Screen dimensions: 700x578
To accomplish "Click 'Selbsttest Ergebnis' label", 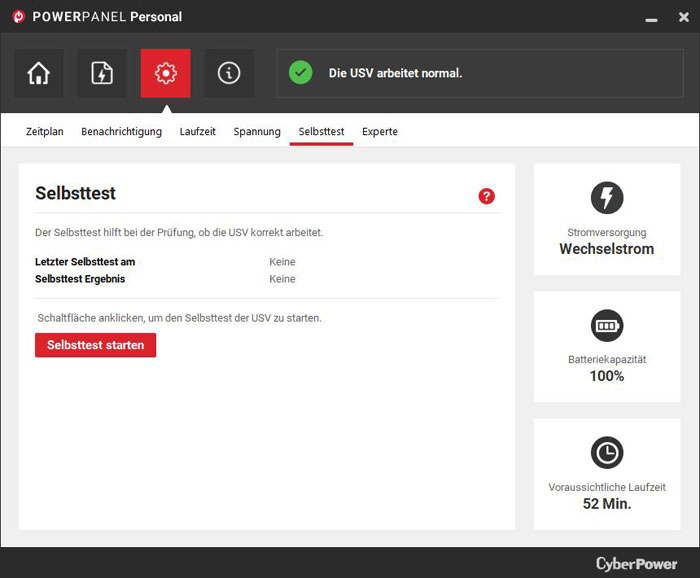I will point(80,279).
